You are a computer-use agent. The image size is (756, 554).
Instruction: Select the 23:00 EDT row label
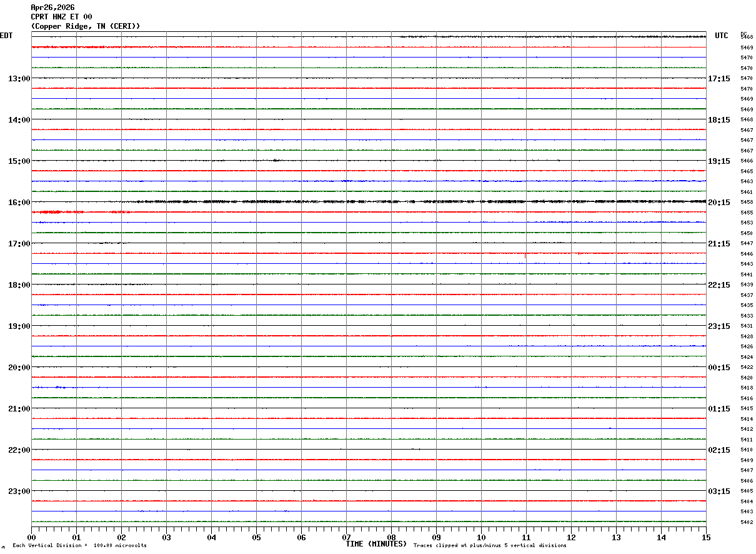click(x=19, y=491)
